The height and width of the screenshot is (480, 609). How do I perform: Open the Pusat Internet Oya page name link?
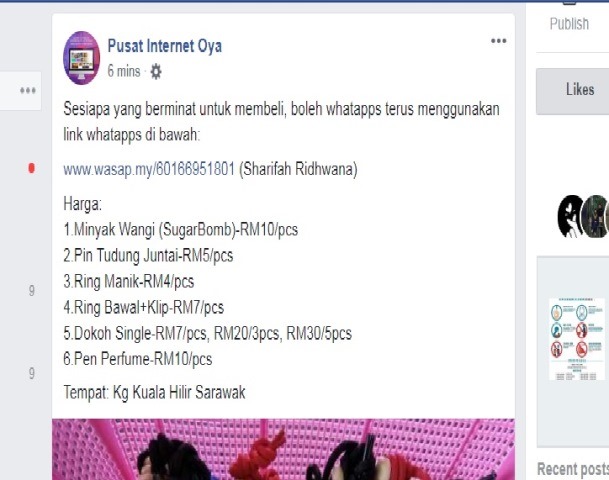click(165, 46)
